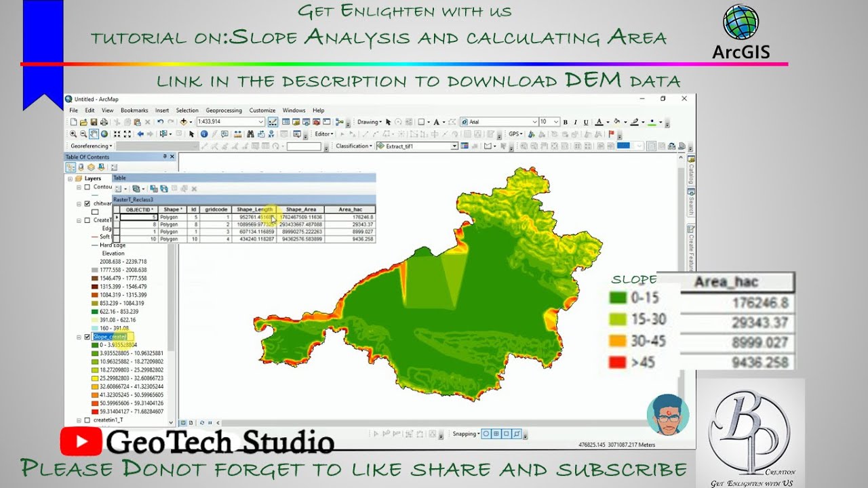Check the createtin1_T layer checkbox

coord(87,420)
